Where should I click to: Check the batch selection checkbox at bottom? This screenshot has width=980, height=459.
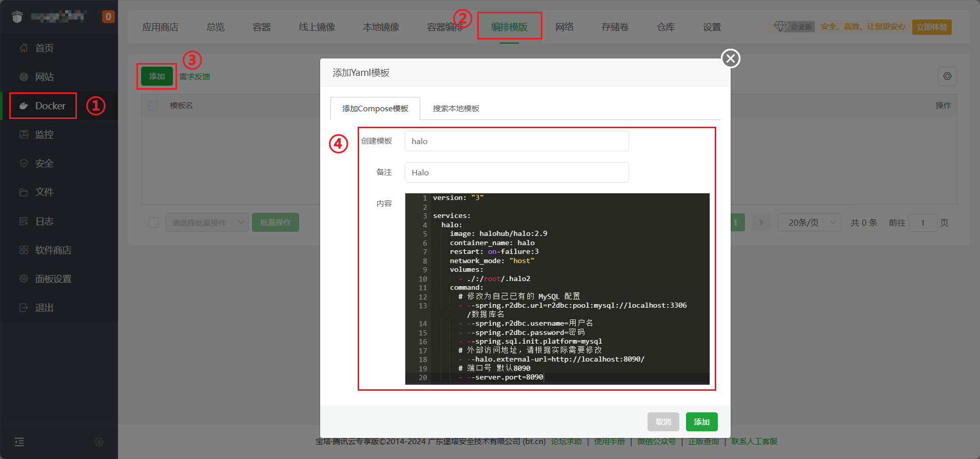153,223
